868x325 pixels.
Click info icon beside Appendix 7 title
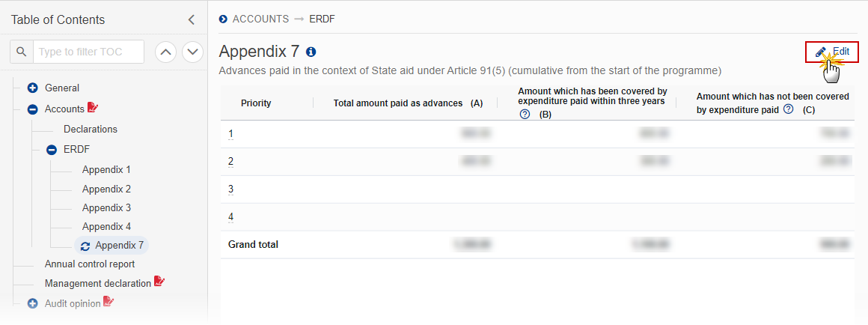coord(311,52)
